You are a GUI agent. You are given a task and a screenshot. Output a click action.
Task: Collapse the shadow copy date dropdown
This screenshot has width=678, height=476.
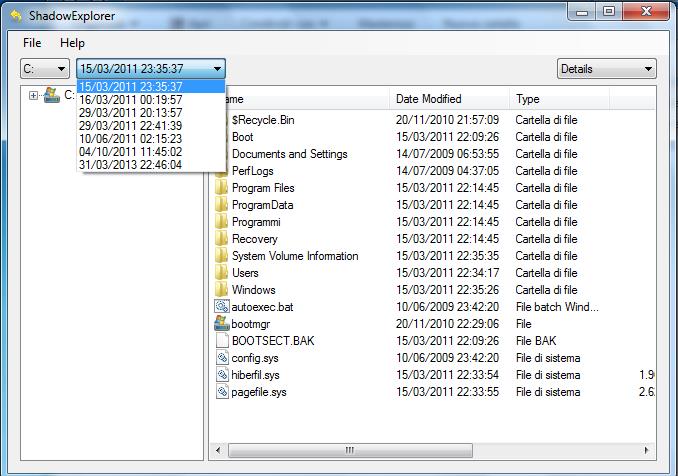click(x=151, y=69)
